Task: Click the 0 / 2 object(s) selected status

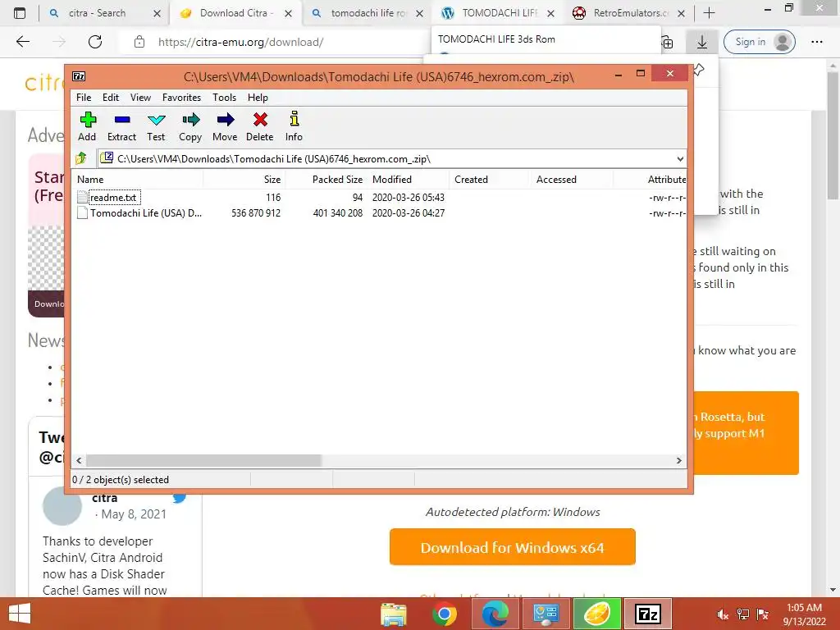Action: (121, 480)
